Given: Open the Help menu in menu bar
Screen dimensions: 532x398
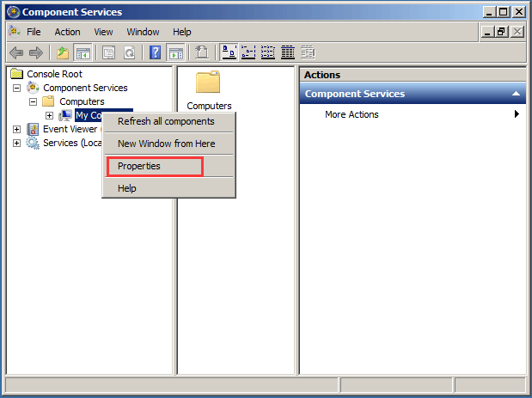Looking at the screenshot, I should [182, 32].
